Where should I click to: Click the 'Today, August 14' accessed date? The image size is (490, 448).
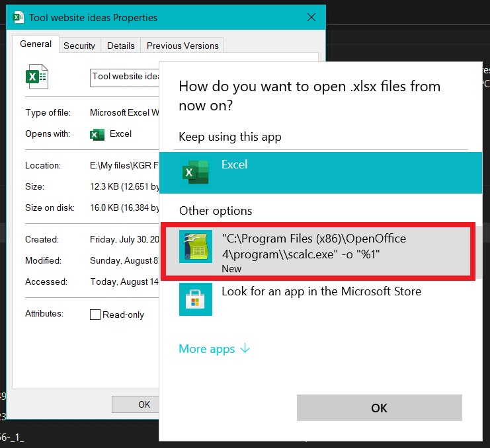pyautogui.click(x=124, y=281)
